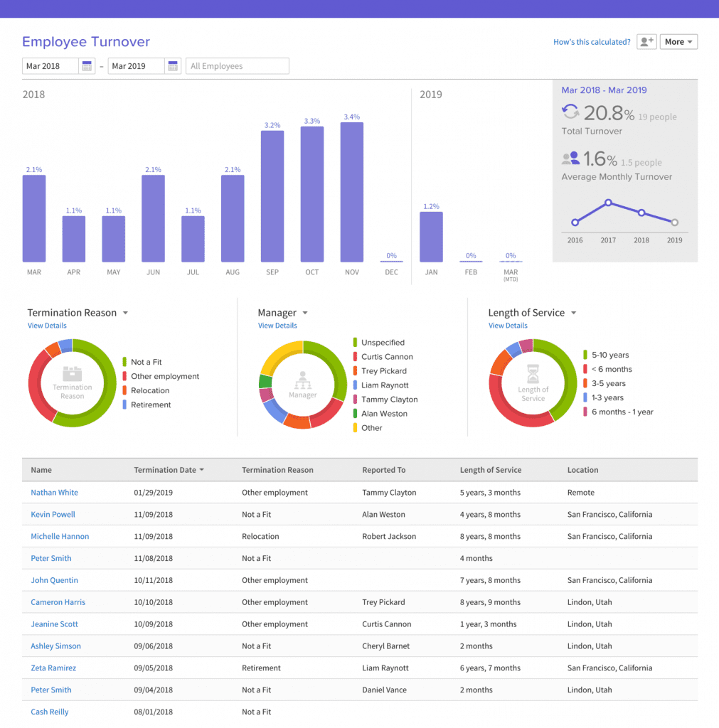Open Nathan White's employee record
Screen dimensions: 719x728
54,492
